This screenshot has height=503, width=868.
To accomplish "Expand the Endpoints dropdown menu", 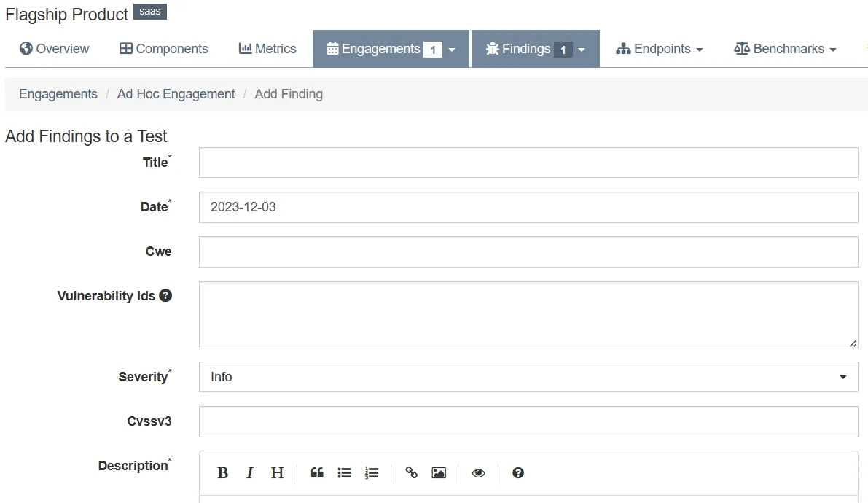I will coord(660,48).
